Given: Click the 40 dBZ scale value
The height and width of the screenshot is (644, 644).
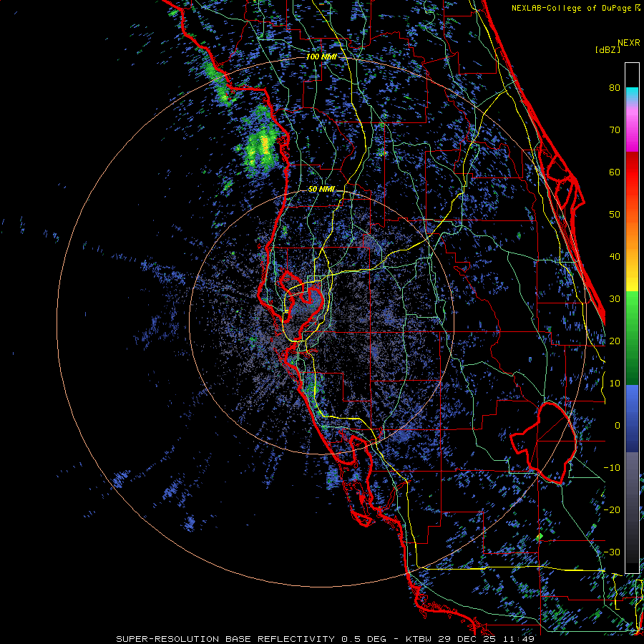Looking at the screenshot, I should pyautogui.click(x=615, y=257).
